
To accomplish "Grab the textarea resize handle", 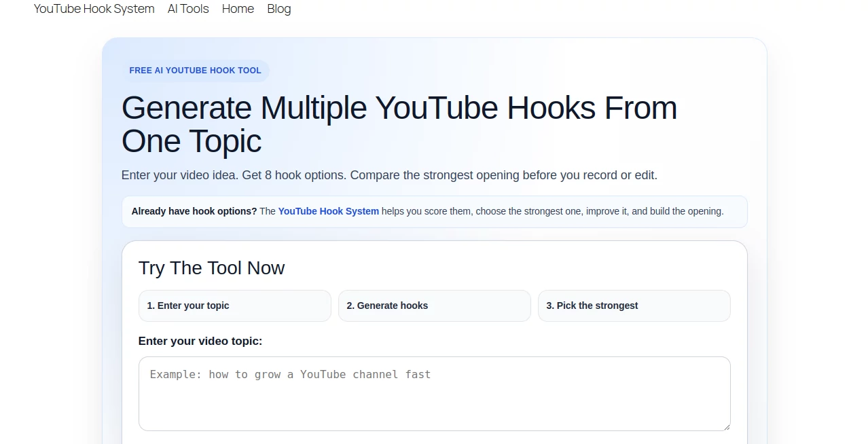I will 726,426.
